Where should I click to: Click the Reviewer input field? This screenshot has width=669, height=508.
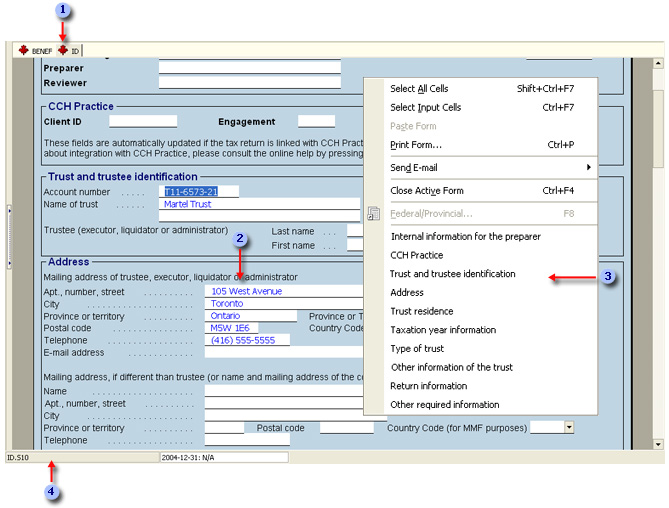(250, 82)
